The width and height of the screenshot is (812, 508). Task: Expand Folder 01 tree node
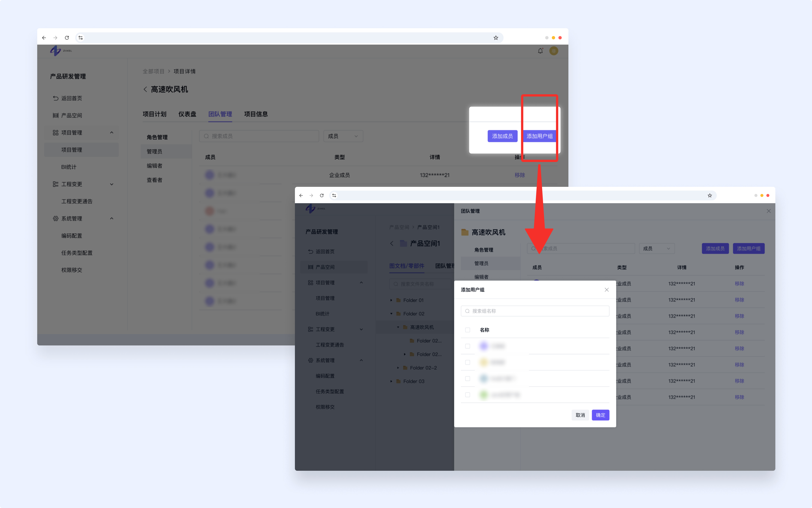[x=391, y=300]
